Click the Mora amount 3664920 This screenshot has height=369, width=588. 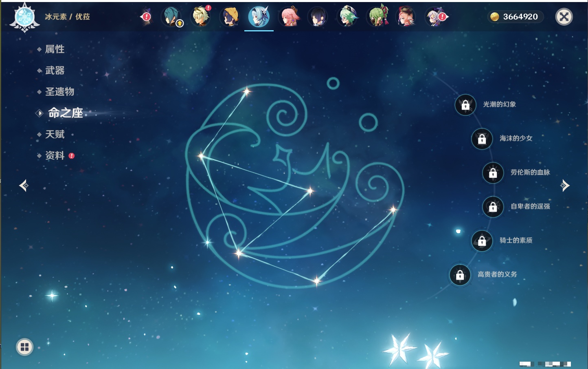coord(520,17)
